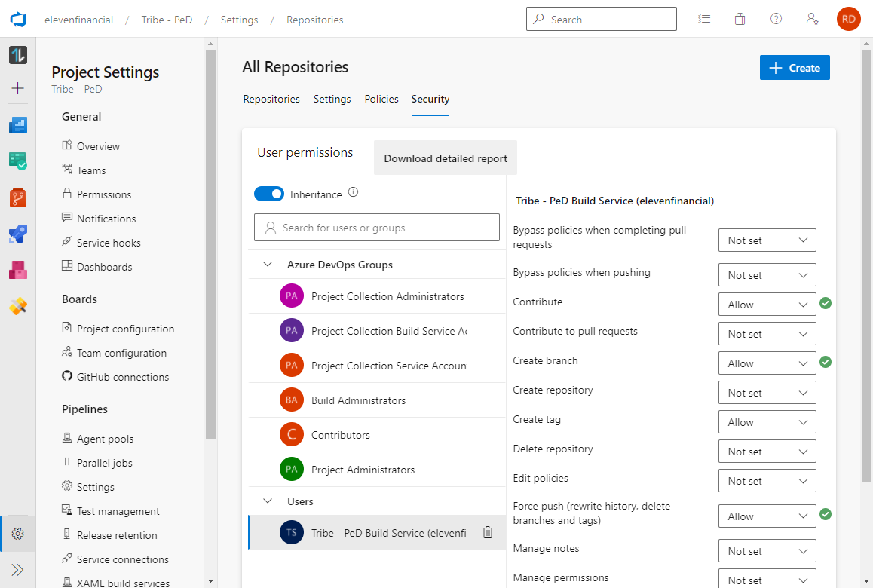Open the Delete repository permission dropdown
Screen dimensions: 873x588
click(767, 452)
